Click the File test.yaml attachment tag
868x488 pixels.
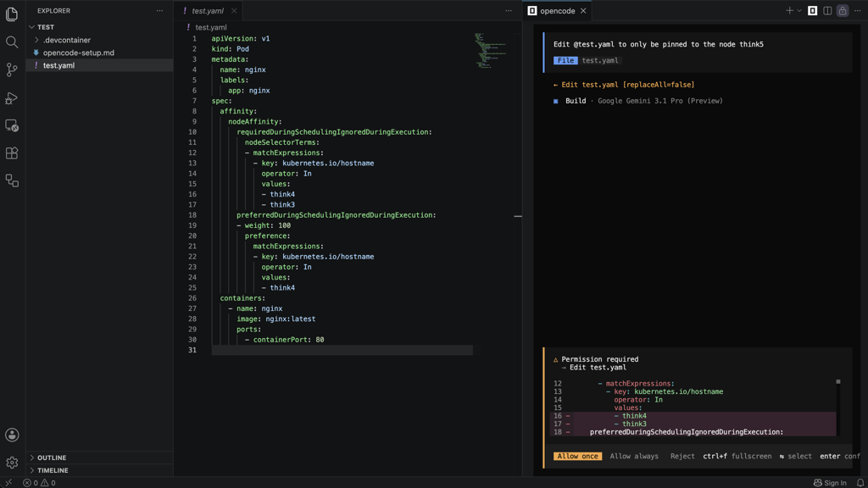[587, 60]
